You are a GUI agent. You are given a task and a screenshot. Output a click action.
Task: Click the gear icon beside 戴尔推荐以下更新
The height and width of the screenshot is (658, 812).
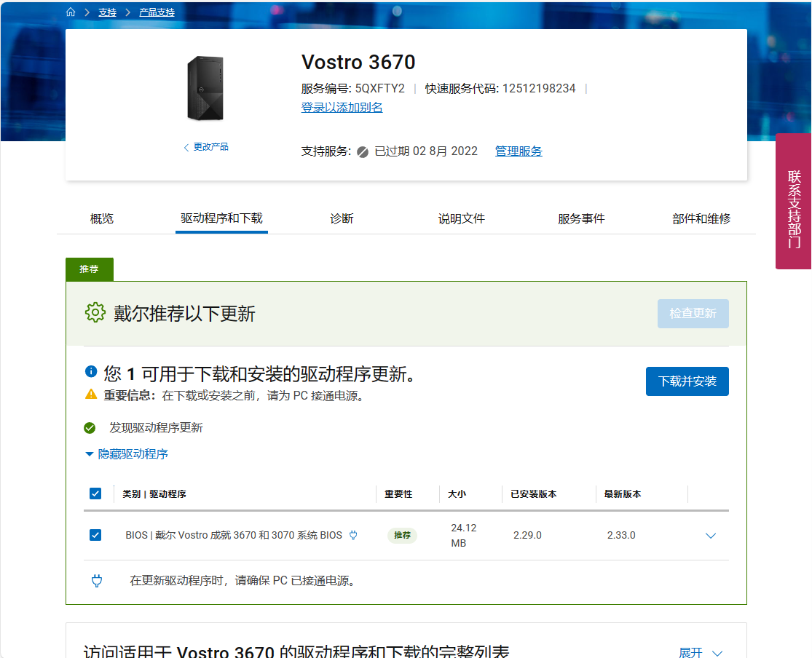[95, 313]
